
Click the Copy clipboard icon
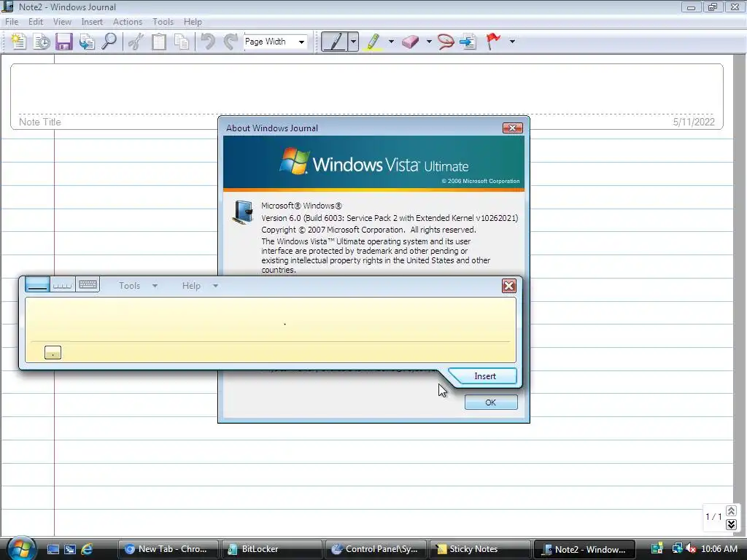click(158, 42)
